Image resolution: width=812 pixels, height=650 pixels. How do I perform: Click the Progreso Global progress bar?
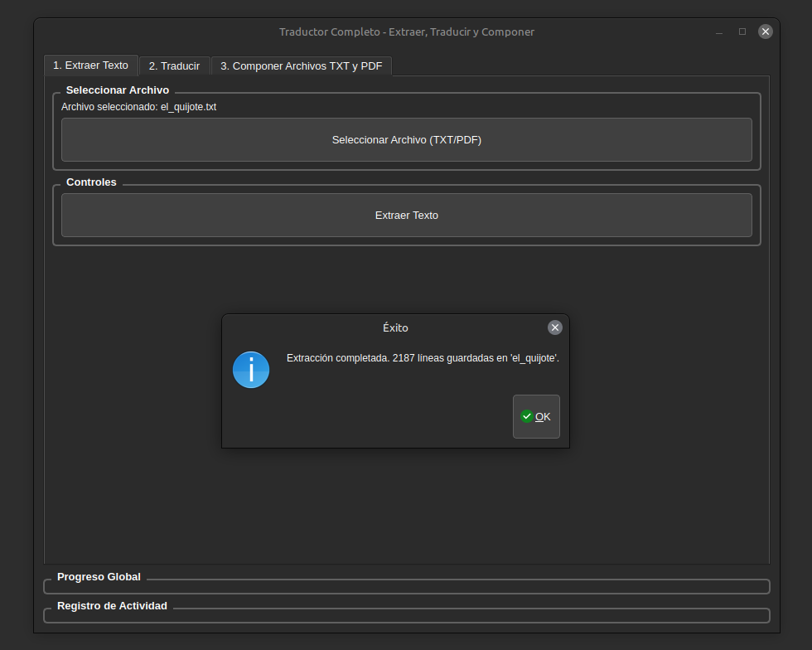[x=406, y=587]
